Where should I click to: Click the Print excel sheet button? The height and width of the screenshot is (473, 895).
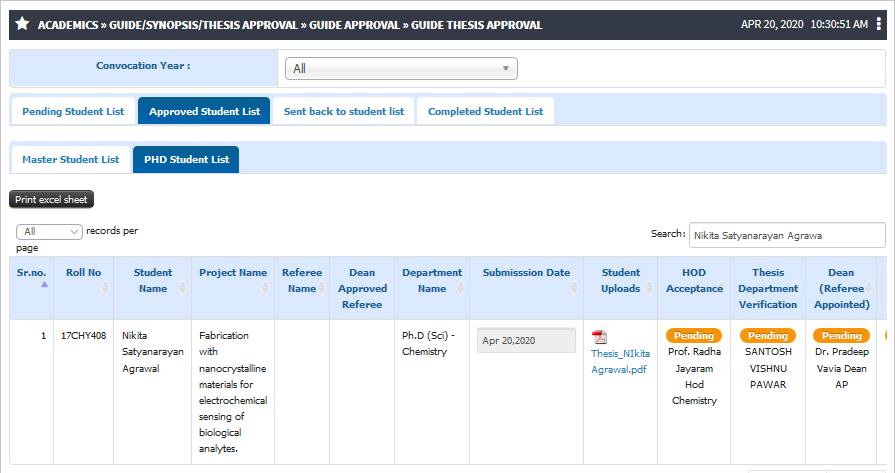51,200
